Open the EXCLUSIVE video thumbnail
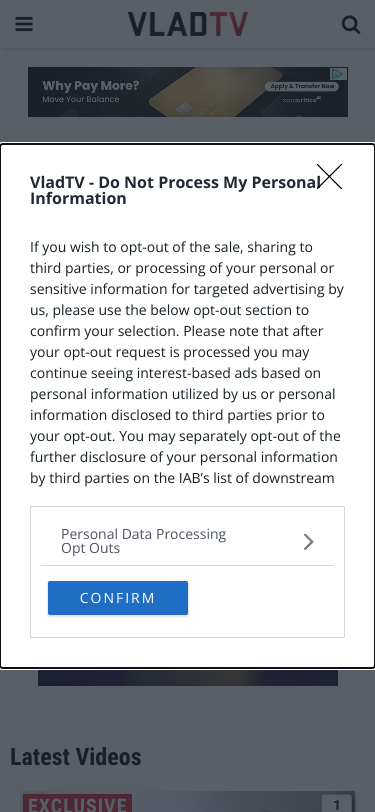Image resolution: width=375 pixels, height=812 pixels. click(x=188, y=802)
